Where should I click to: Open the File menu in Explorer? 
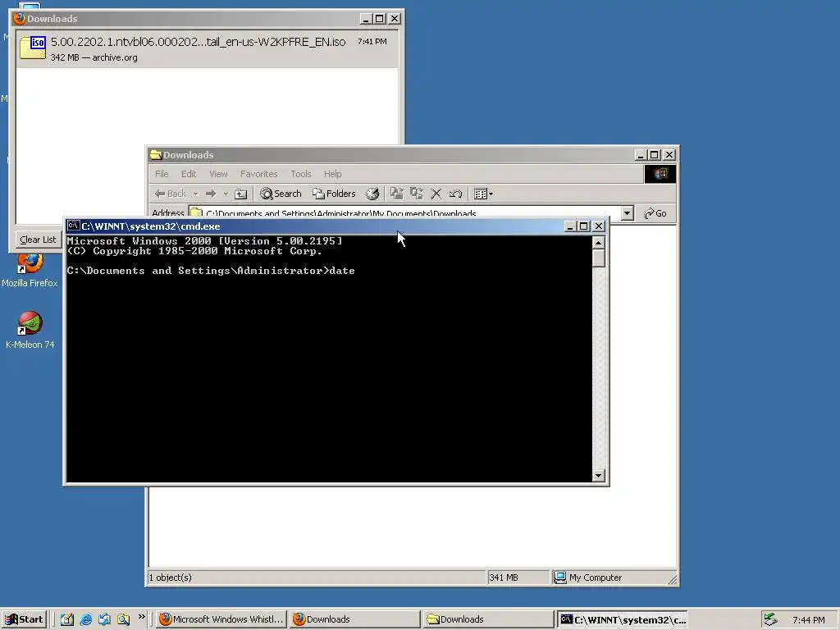tap(162, 174)
